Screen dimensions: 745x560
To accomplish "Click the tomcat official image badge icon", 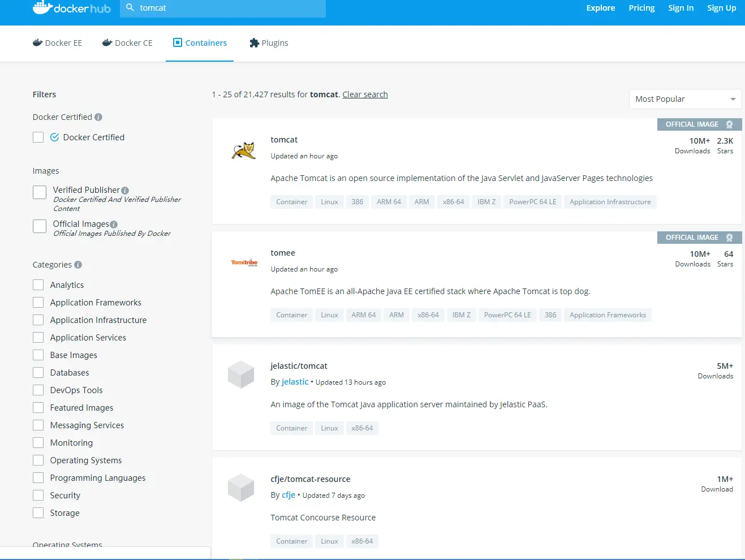I will point(730,124).
